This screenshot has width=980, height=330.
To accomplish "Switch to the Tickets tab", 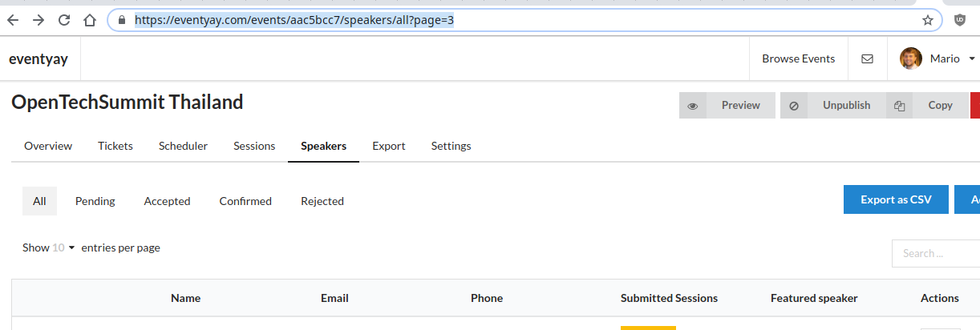I will (x=115, y=146).
